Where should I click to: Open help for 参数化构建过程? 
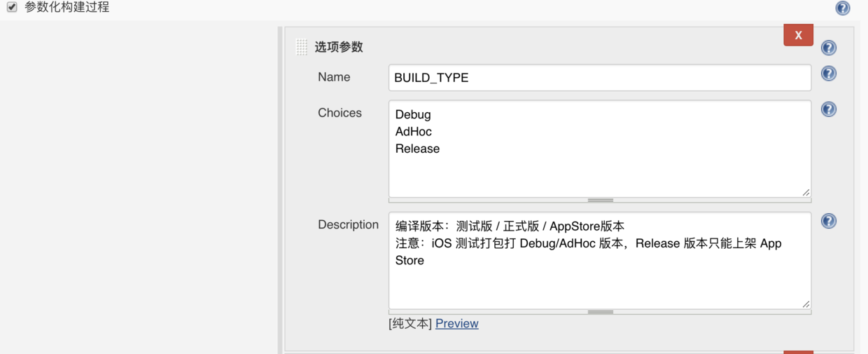pos(842,8)
